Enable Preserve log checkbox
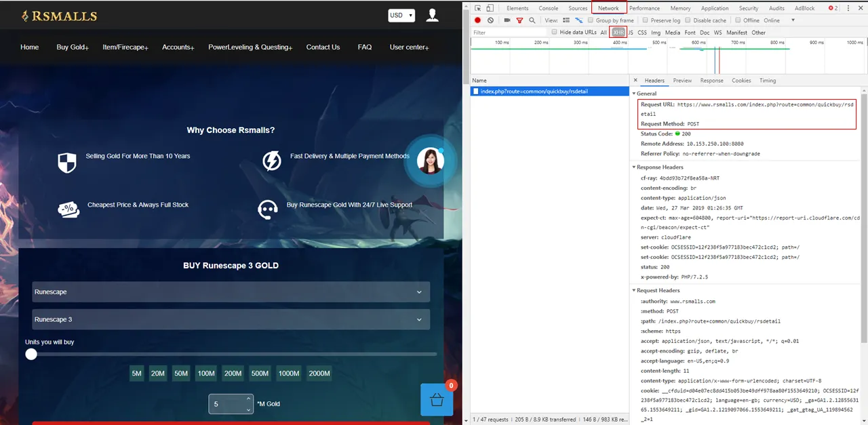Viewport: 868px width, 425px height. [x=646, y=20]
